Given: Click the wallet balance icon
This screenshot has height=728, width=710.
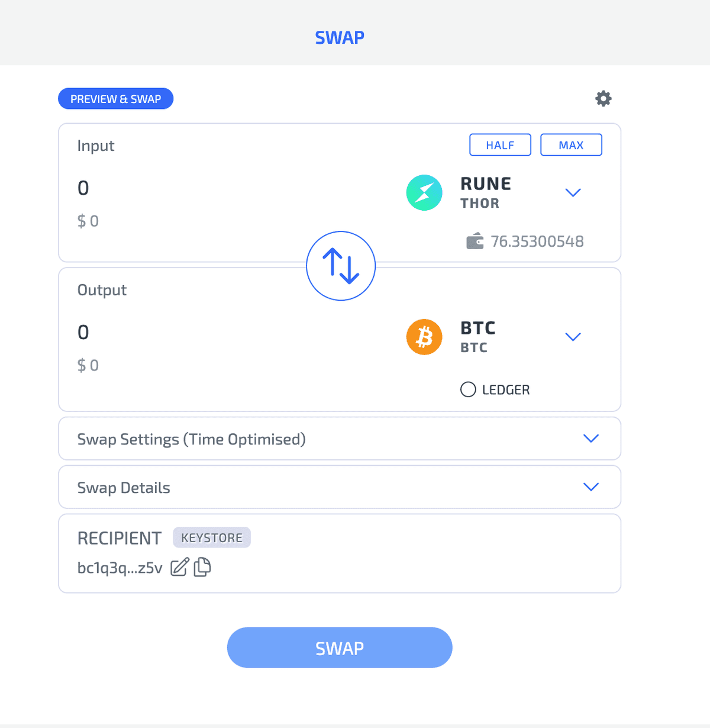Looking at the screenshot, I should pyautogui.click(x=475, y=241).
